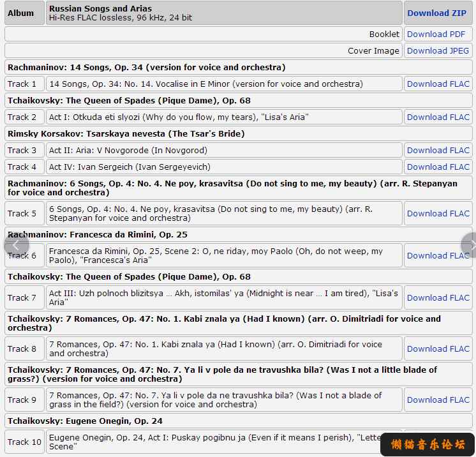This screenshot has width=476, height=457.
Task: Click the 'Track 4' cell
Action: [x=24, y=167]
